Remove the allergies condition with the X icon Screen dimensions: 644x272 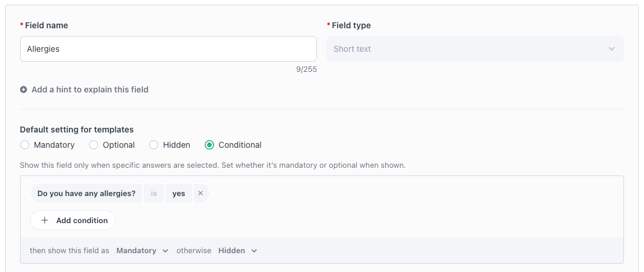pyautogui.click(x=201, y=193)
